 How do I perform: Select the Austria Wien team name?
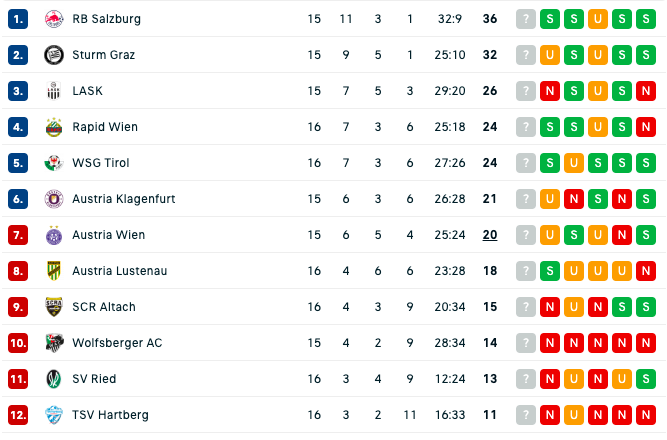pyautogui.click(x=108, y=235)
